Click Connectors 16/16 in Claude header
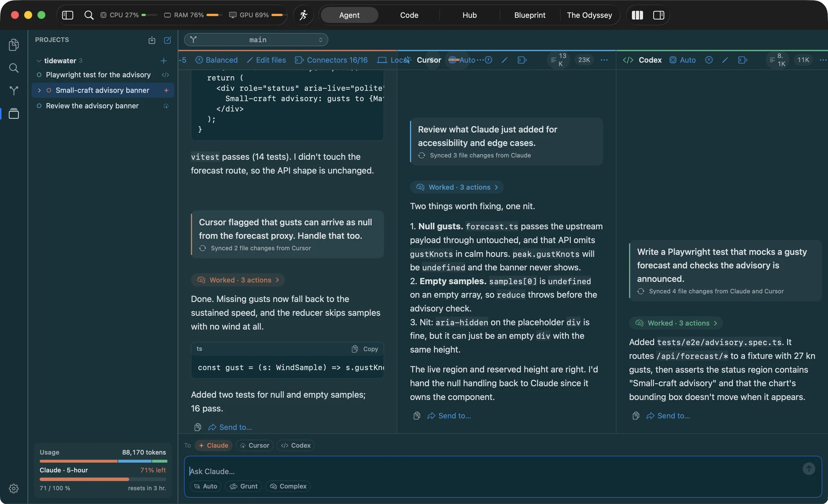828x504 pixels. pos(331,60)
